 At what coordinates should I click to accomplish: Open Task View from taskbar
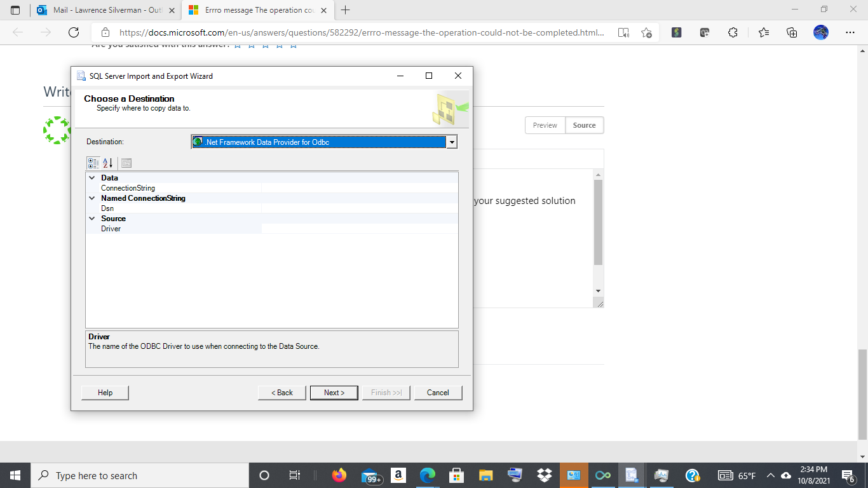[x=295, y=475]
